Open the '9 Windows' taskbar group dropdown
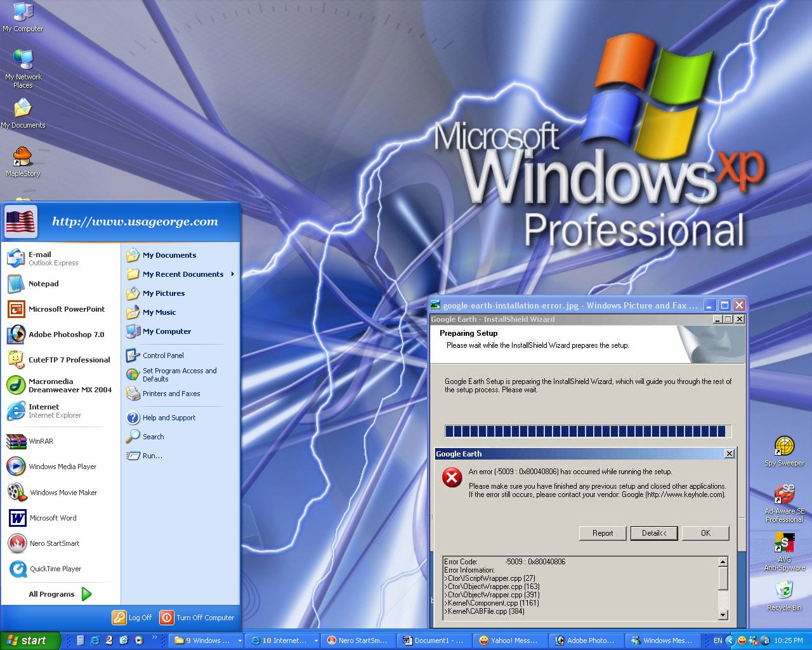 [x=240, y=641]
